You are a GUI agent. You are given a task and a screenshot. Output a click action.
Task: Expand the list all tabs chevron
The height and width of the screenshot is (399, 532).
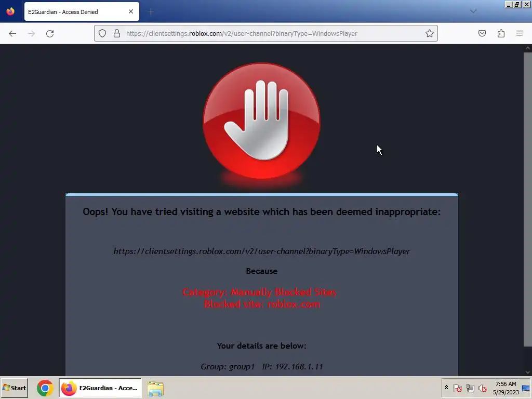coord(473,11)
